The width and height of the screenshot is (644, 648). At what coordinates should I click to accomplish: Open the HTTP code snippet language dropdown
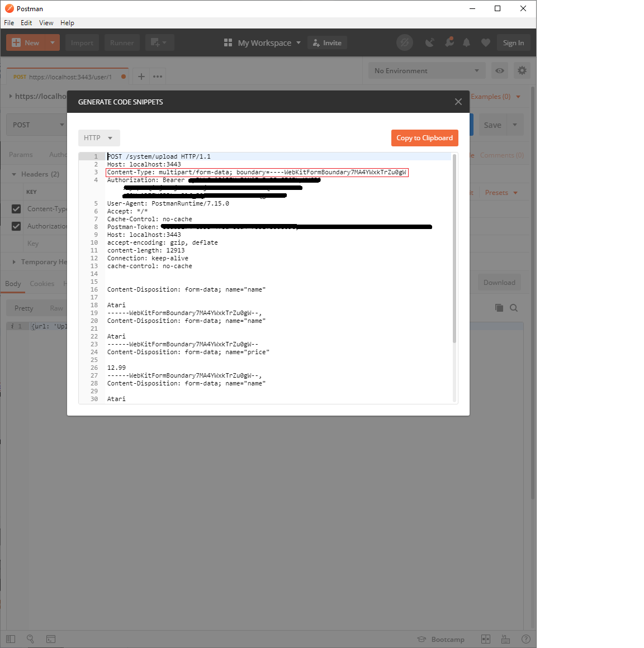[x=99, y=137]
